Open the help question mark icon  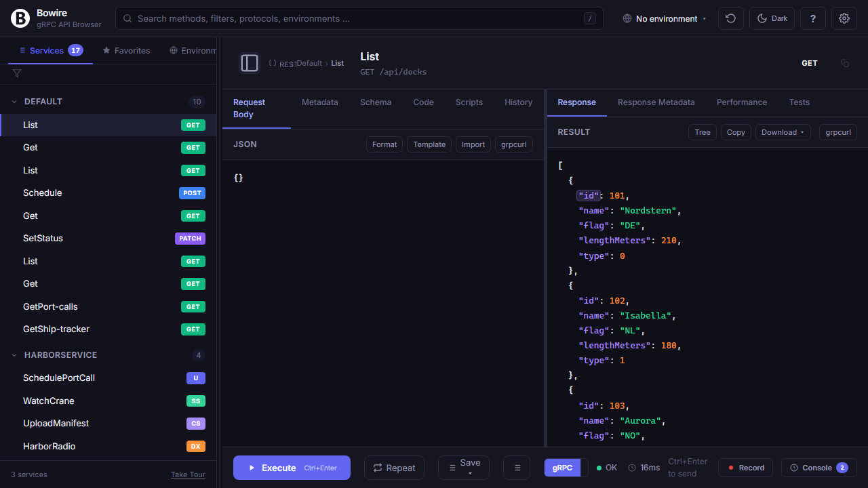tap(812, 18)
